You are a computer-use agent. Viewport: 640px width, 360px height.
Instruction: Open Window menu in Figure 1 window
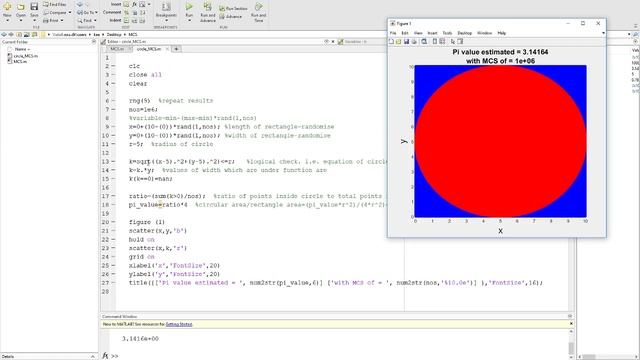tap(484, 33)
